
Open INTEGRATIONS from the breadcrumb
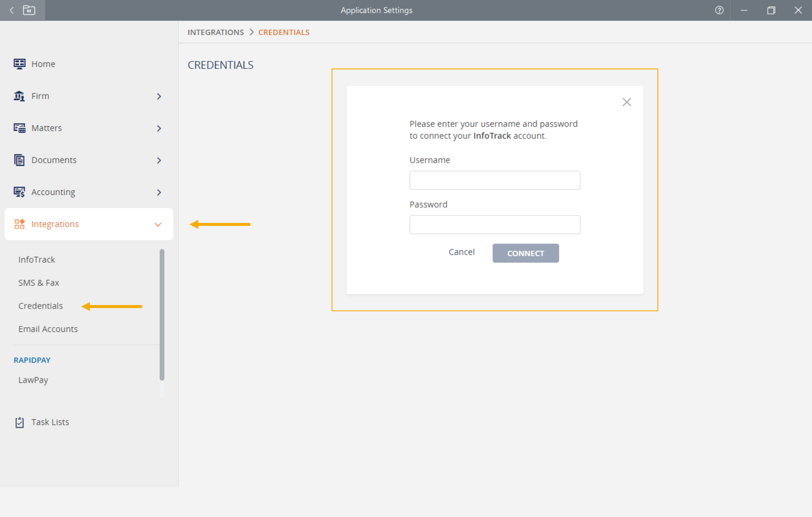(215, 32)
